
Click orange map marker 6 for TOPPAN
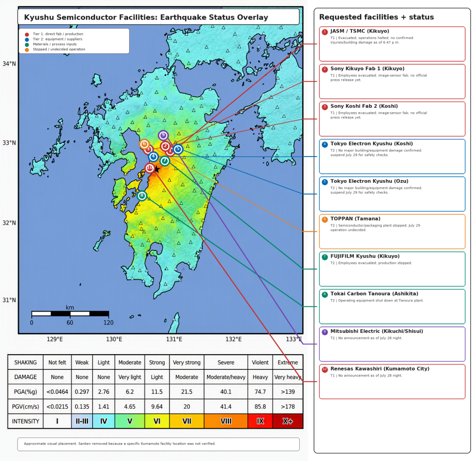tap(144, 144)
